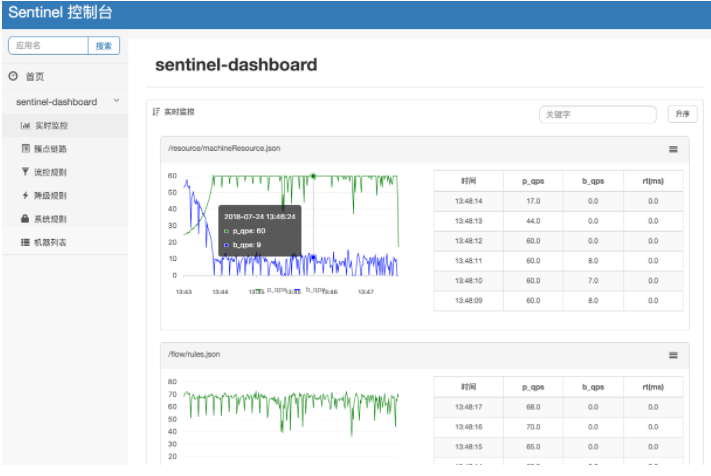Click the Sentinel 控制台 header title
The height and width of the screenshot is (476, 711).
pos(60,12)
